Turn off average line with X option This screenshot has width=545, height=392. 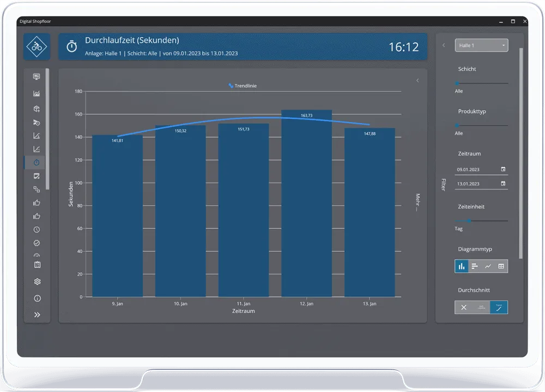[464, 307]
